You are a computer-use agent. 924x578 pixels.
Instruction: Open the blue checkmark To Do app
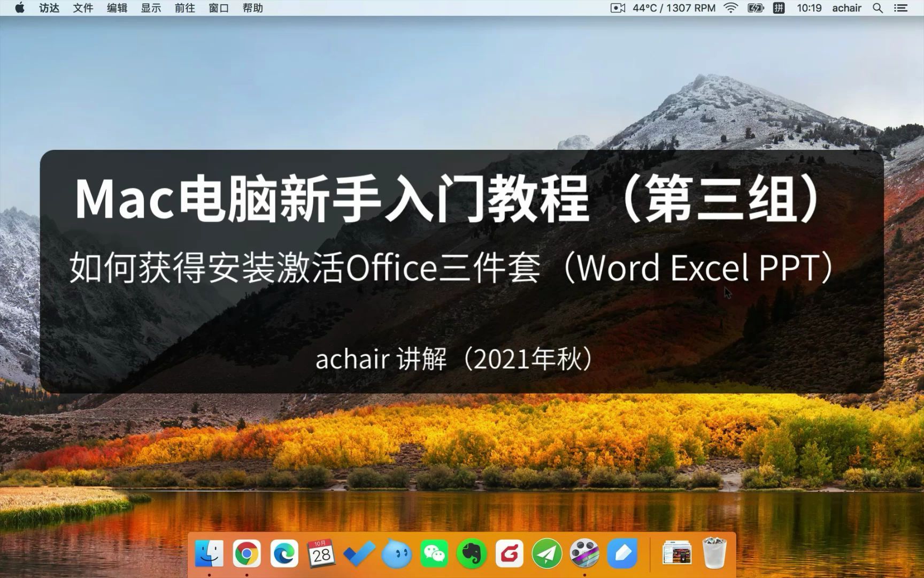[x=359, y=553]
